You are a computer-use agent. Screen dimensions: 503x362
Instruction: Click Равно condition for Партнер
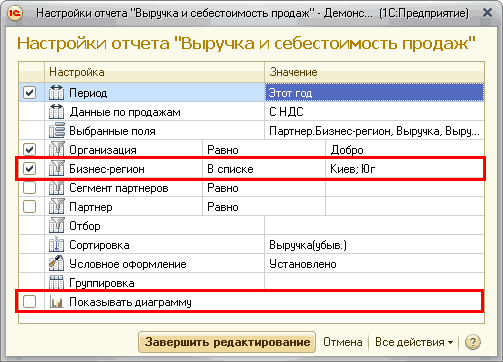(264, 207)
